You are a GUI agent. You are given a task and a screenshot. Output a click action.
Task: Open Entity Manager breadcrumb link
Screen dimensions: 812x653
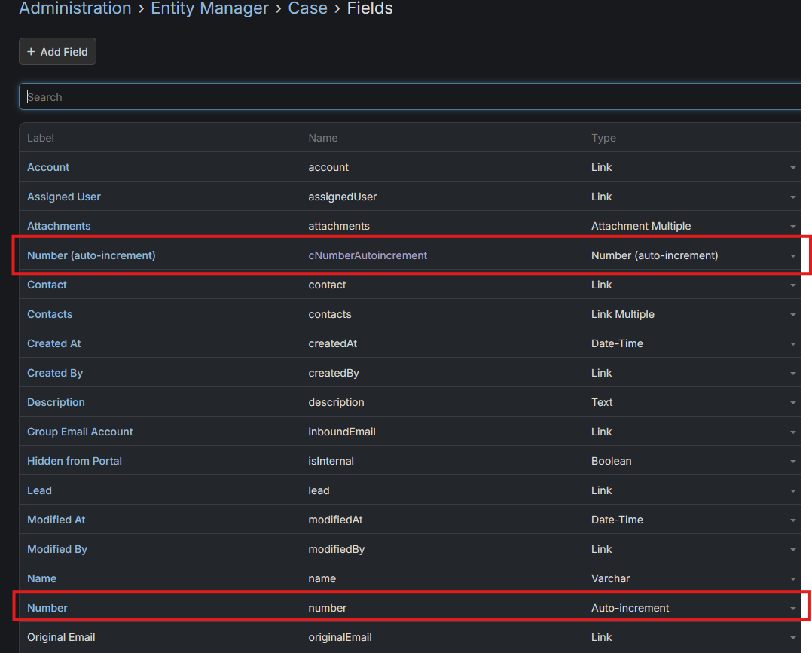pos(209,9)
